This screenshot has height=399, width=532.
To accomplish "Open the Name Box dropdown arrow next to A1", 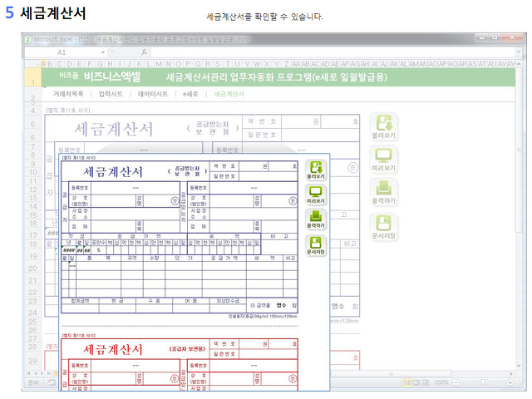I will (x=103, y=52).
